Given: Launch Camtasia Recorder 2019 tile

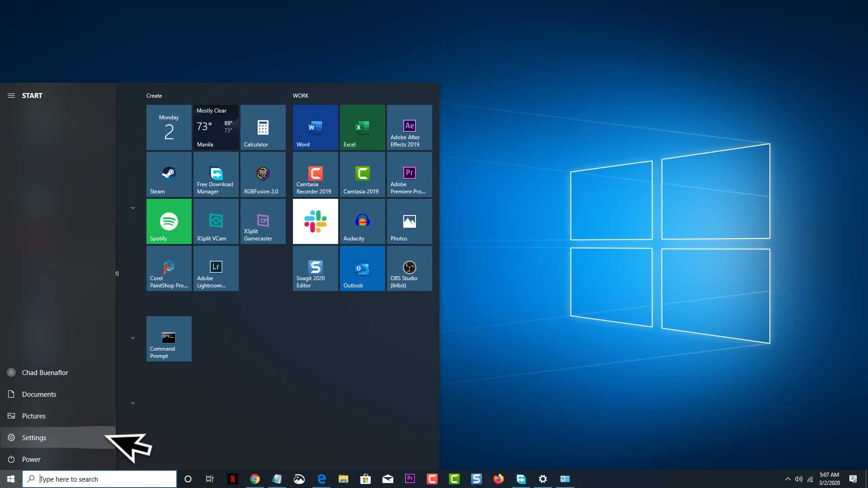Looking at the screenshot, I should click(315, 174).
